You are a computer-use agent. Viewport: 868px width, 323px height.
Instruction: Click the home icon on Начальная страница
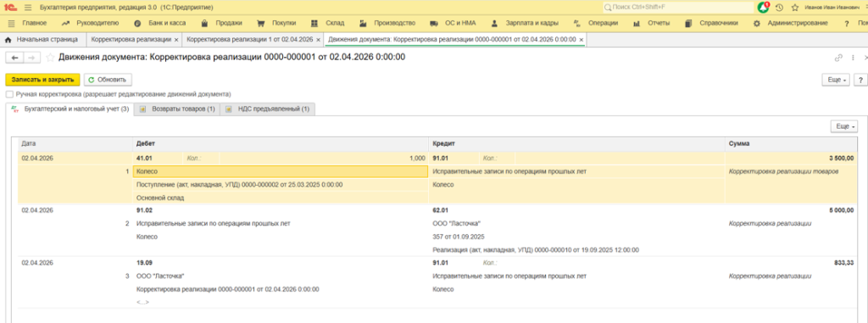pyautogui.click(x=8, y=40)
